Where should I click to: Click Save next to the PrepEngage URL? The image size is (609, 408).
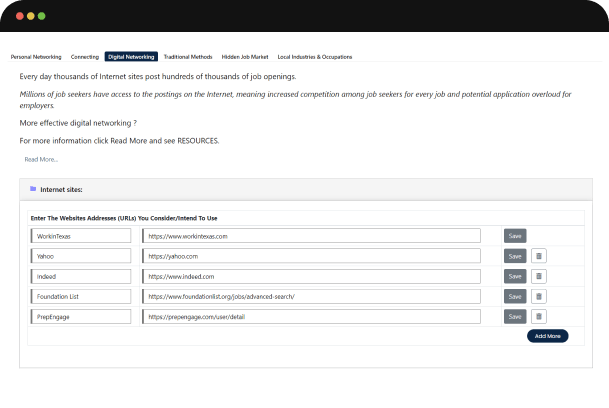click(x=514, y=316)
